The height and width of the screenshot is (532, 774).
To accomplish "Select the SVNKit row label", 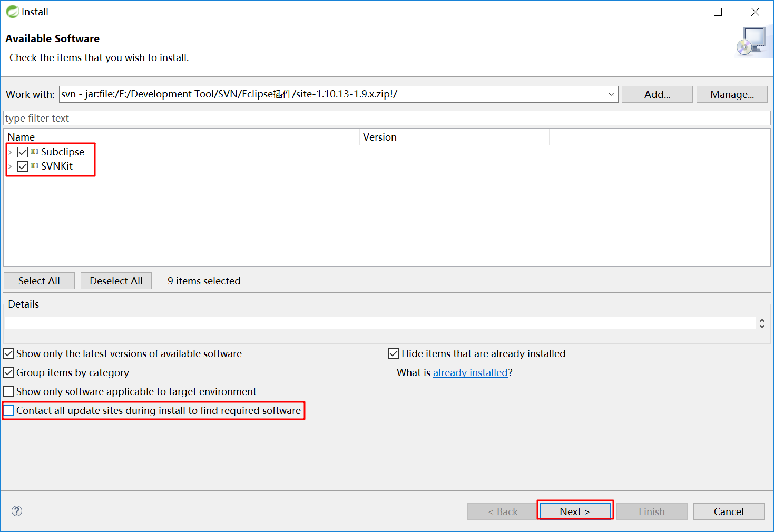I will coord(57,166).
